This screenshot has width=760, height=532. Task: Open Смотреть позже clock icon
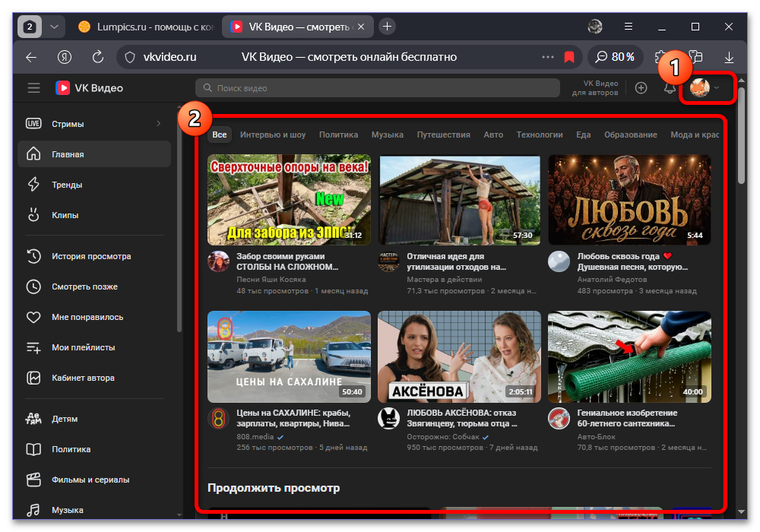[33, 287]
